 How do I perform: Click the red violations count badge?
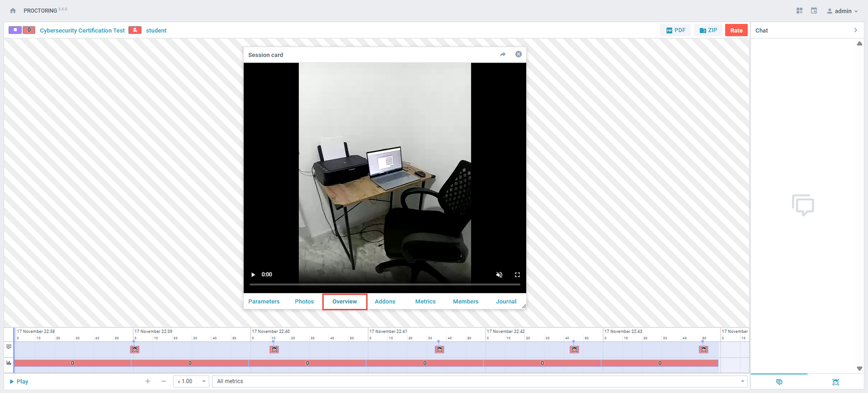(29, 30)
